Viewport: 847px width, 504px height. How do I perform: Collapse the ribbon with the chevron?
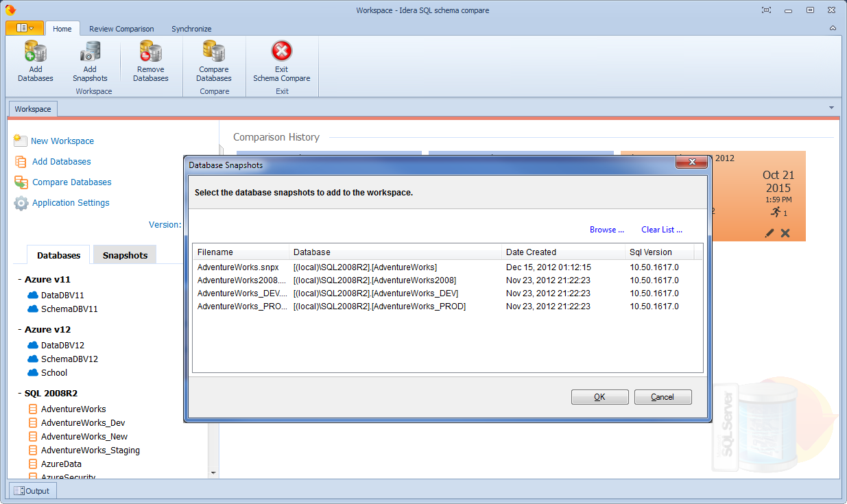(833, 28)
